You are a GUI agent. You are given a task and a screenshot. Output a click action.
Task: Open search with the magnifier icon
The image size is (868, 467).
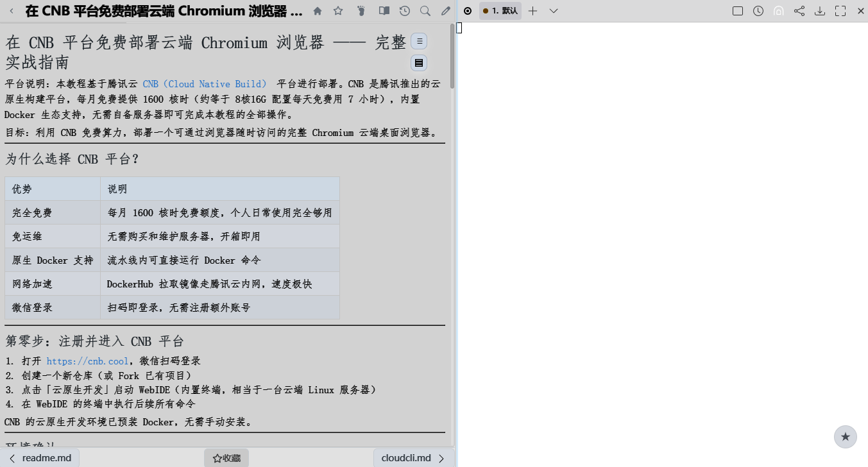click(425, 11)
